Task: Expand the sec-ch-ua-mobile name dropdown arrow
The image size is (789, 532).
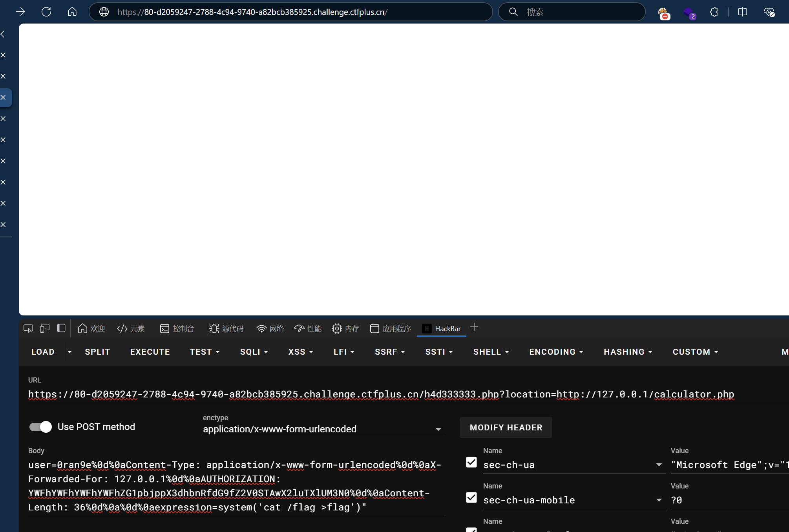Action: [659, 500]
